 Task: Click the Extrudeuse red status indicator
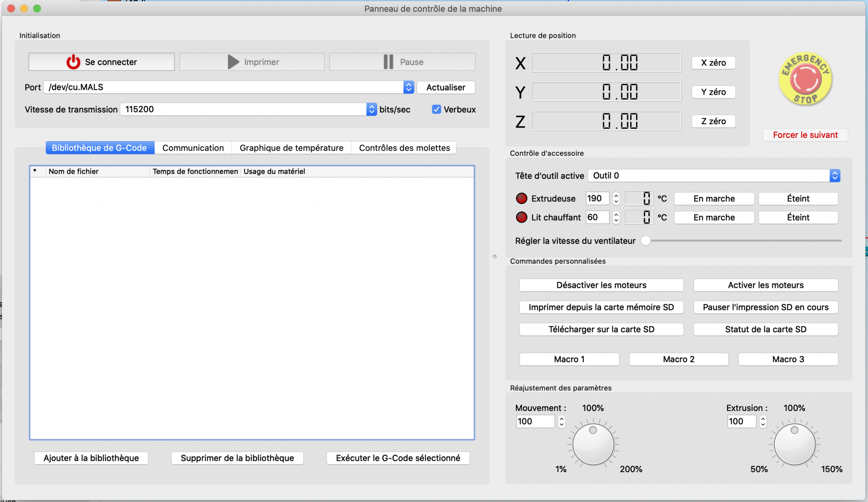[521, 198]
